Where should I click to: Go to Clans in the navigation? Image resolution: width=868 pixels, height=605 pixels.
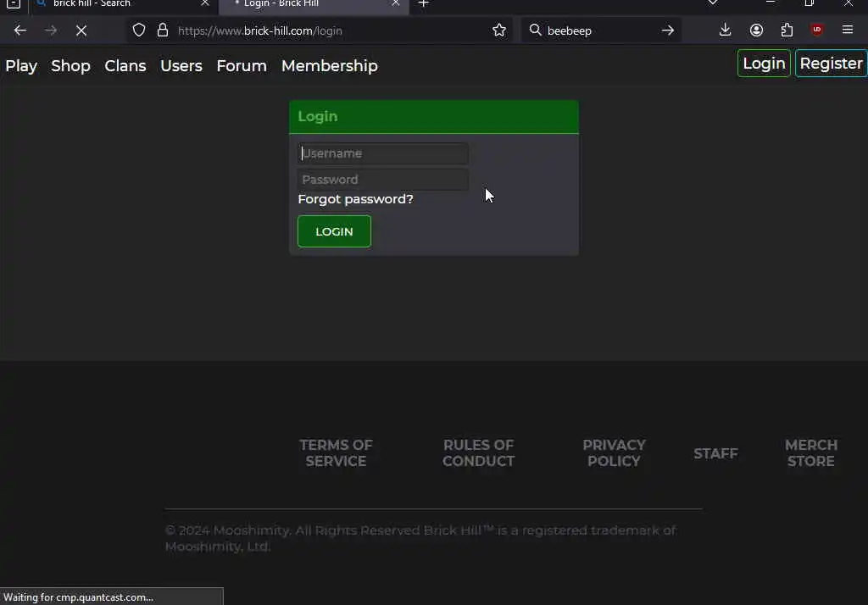(125, 66)
